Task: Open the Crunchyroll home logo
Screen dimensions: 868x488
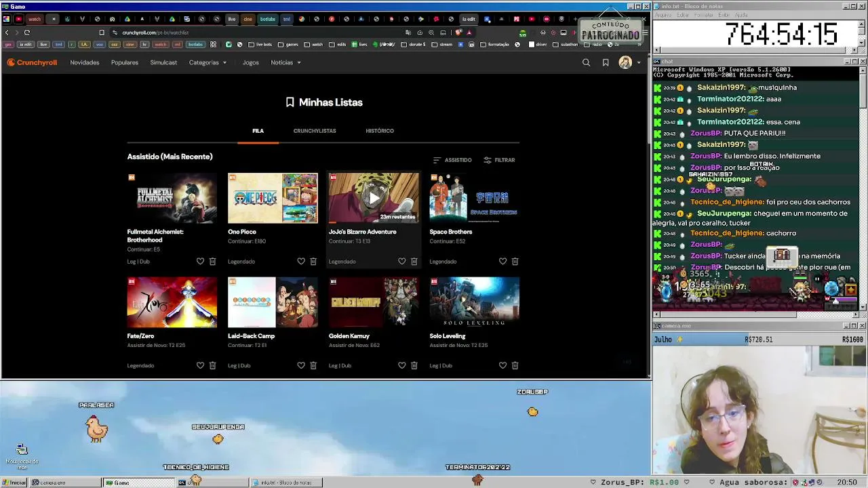Action: click(32, 62)
